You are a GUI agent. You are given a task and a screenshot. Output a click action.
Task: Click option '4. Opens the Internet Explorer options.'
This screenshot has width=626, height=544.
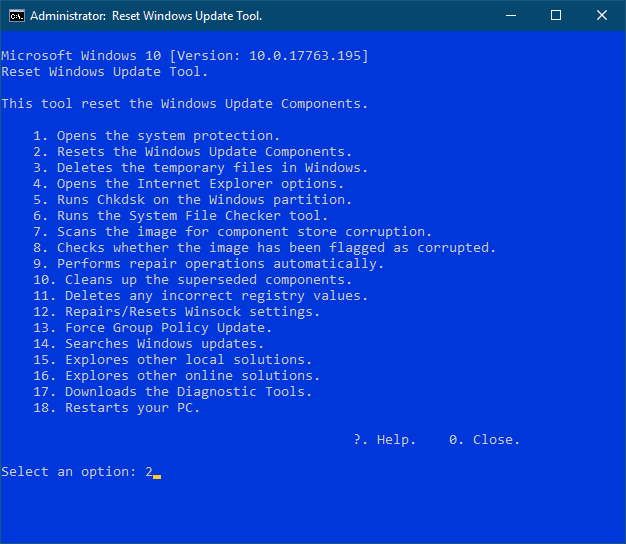pyautogui.click(x=188, y=184)
